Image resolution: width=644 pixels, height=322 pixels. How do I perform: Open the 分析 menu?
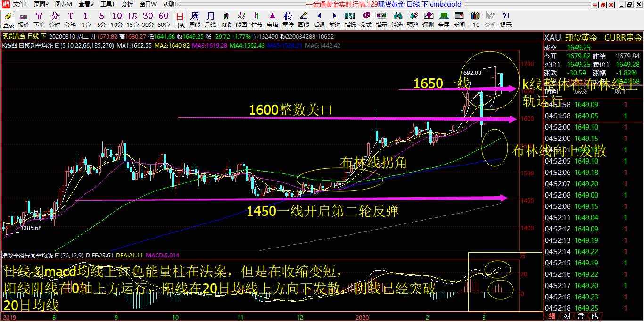tap(127, 4)
